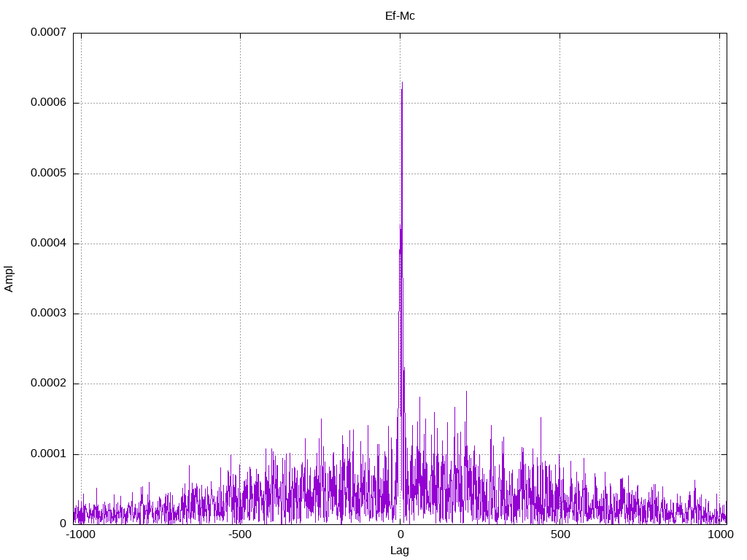Click the 0.0003 y-axis tick label
The height and width of the screenshot is (560, 747).
click(48, 313)
